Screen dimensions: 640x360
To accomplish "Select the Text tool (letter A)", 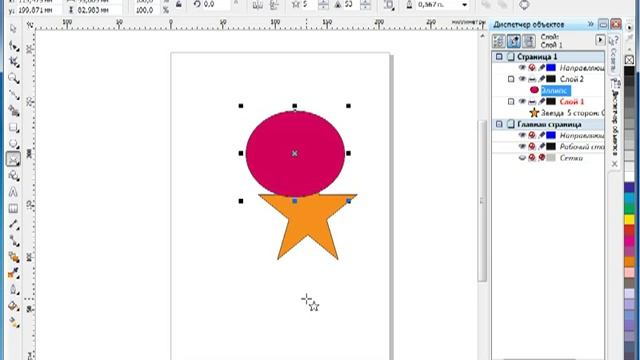I will click(x=13, y=192).
